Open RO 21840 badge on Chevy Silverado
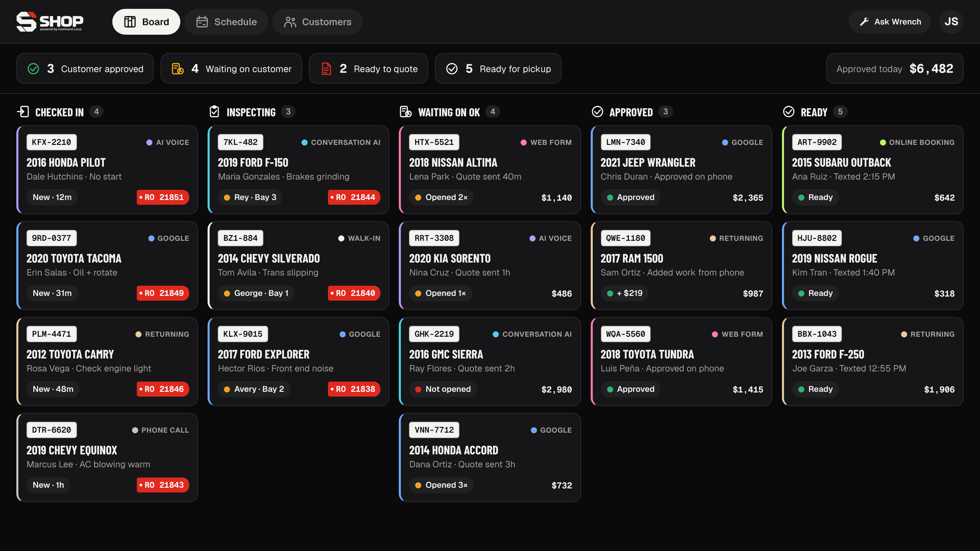 point(354,293)
